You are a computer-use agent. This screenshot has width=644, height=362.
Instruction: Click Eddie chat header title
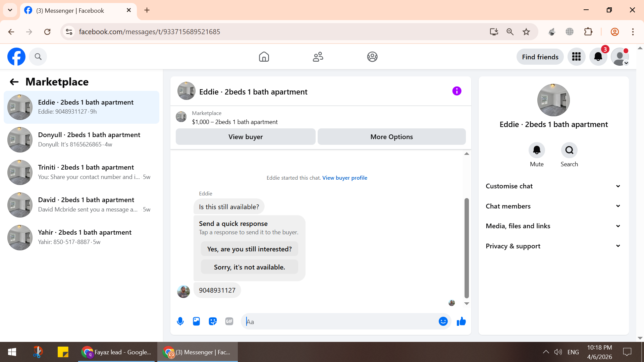253,92
